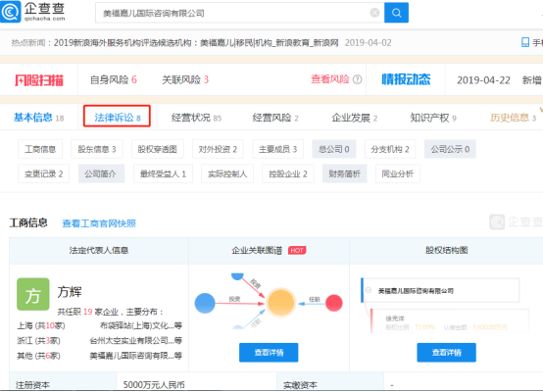Click the 查看风险 link
Screen dimensions: 543x392
(x=330, y=79)
